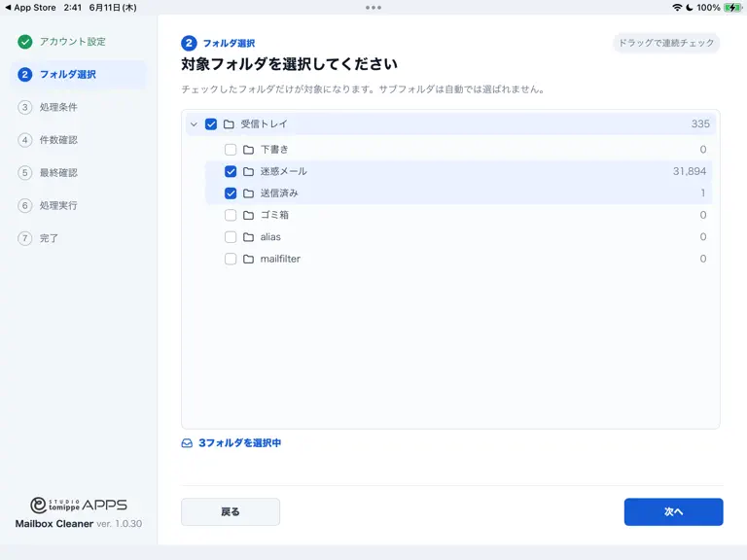747x560 pixels.
Task: Click folder icon of 受信トレイ row
Action: (229, 124)
